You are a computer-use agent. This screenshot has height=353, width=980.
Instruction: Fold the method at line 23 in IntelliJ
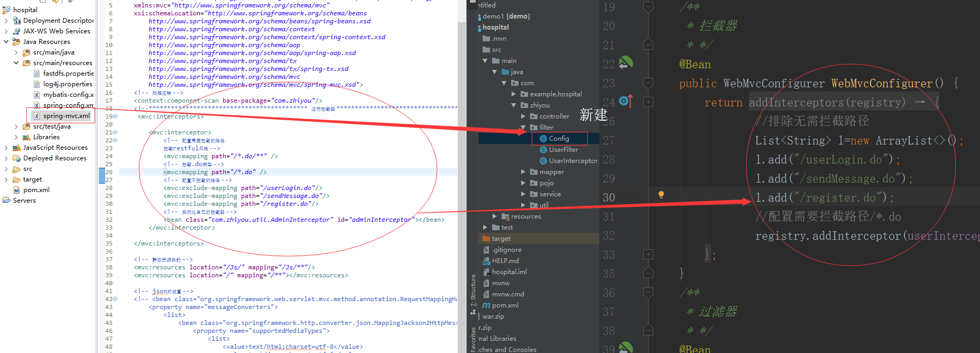pos(649,83)
